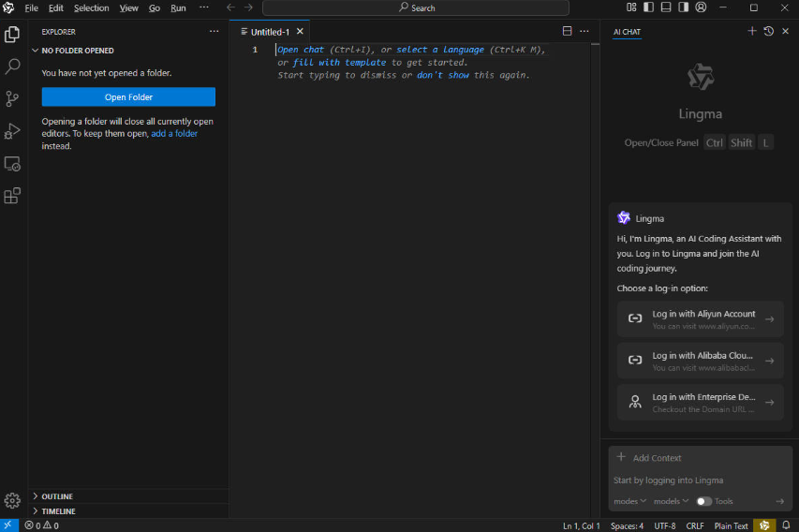The image size is (799, 532).
Task: Click the Open Folder button
Action: (128, 97)
